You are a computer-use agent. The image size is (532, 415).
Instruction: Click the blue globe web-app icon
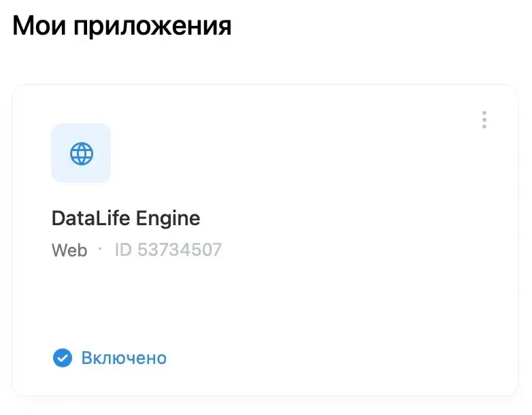click(x=82, y=154)
